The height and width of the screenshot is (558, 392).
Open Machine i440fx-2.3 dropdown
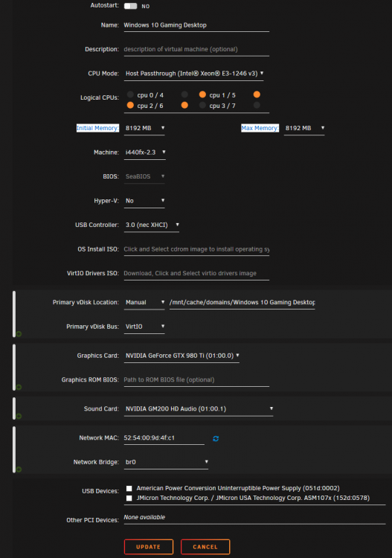click(x=145, y=153)
